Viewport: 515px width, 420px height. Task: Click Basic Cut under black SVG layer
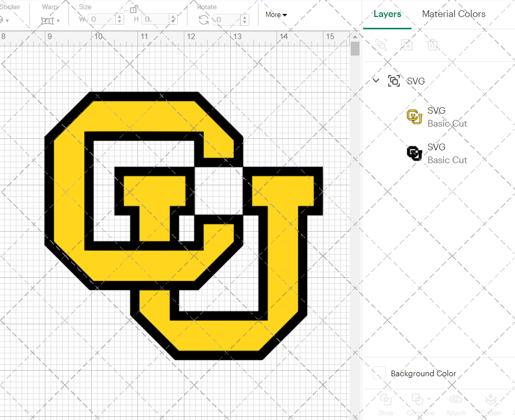coord(447,160)
